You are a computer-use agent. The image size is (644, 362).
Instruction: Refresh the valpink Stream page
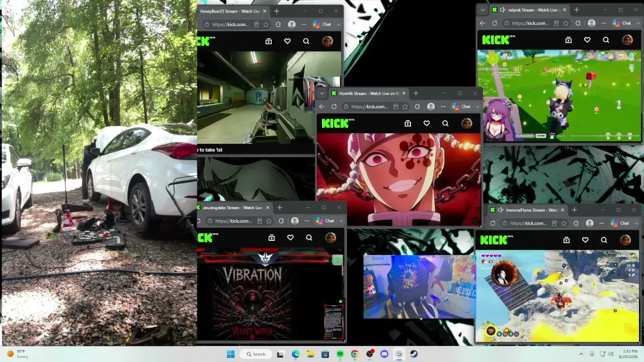coord(495,23)
